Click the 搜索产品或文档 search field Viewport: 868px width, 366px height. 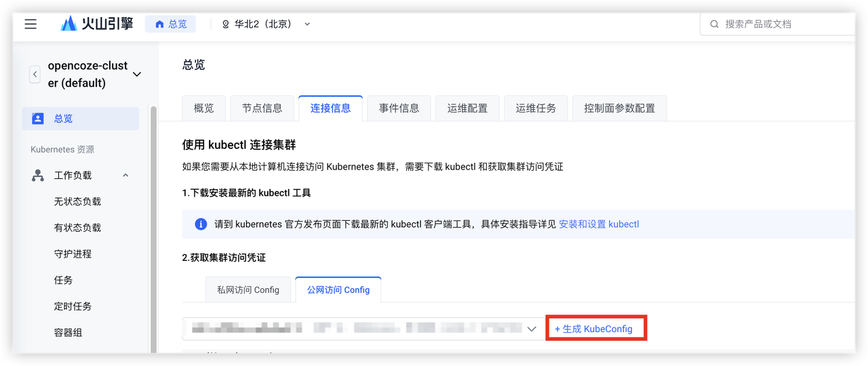point(780,24)
